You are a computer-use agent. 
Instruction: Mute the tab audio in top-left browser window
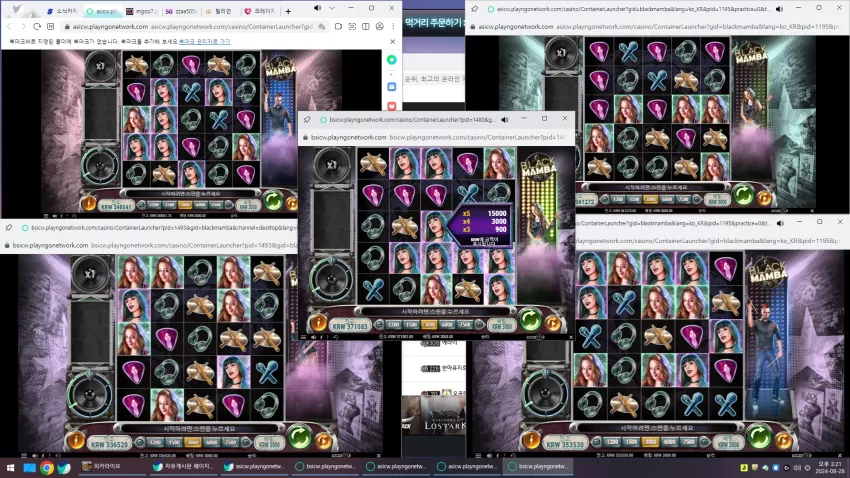[317, 8]
